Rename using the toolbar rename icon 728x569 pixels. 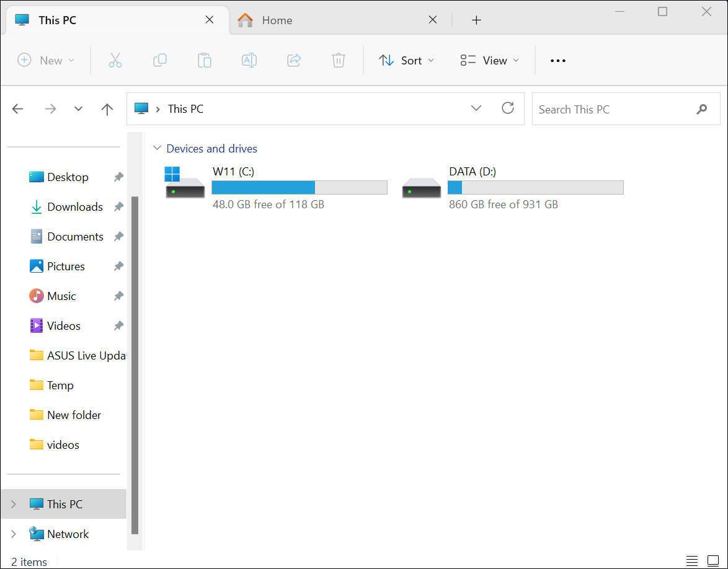[249, 60]
